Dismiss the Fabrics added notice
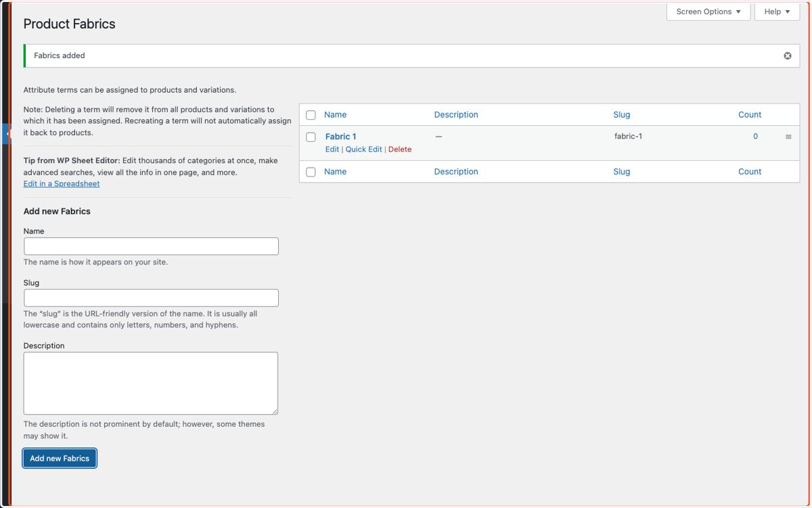This screenshot has height=508, width=812. pos(788,55)
